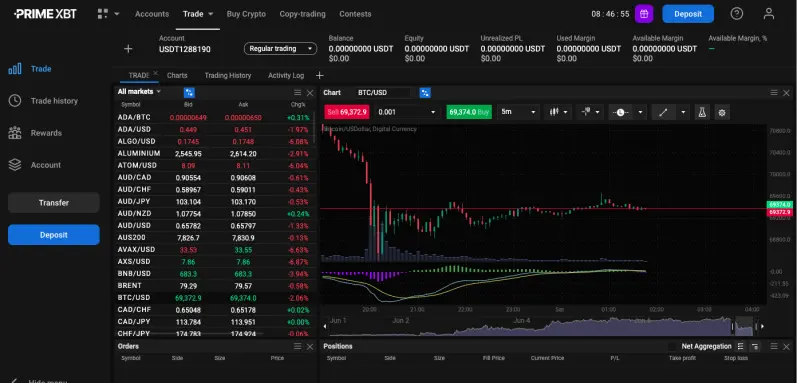Select the BRENT market row
Screen dimensions: 797x383
coord(214,286)
